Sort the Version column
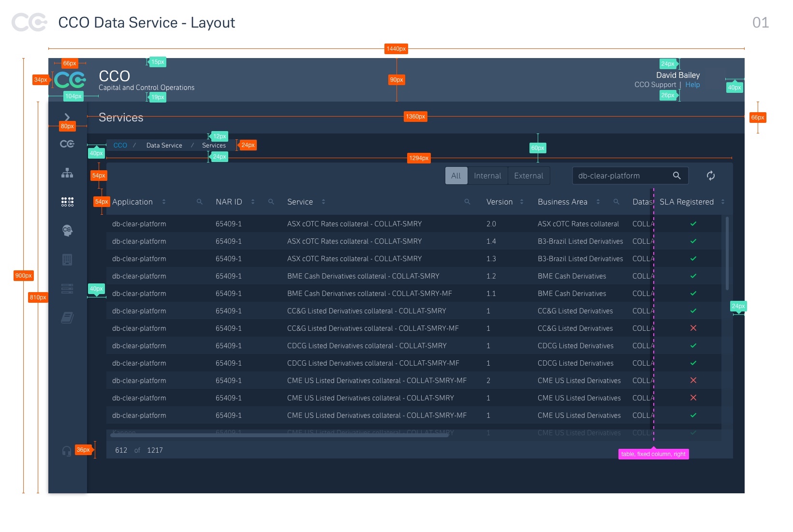The image size is (793, 532). 522,202
